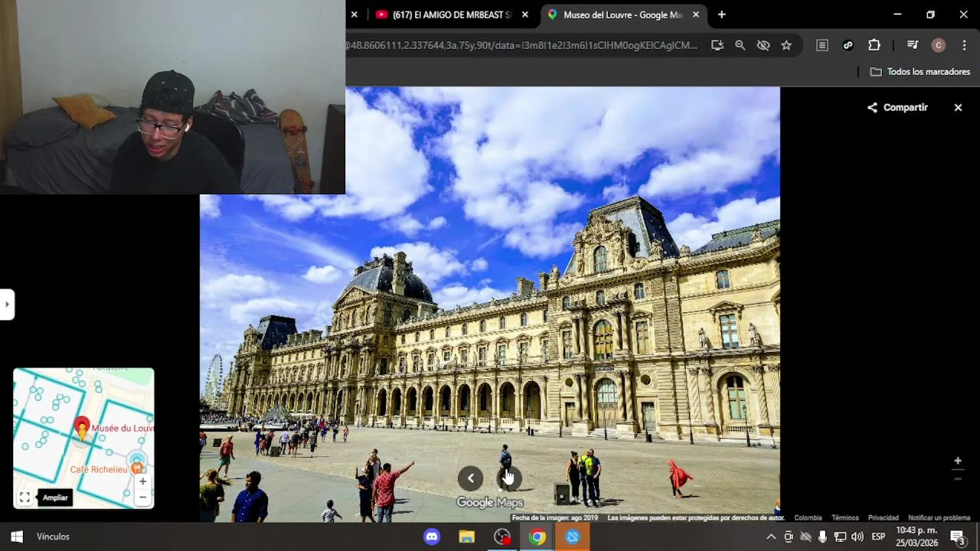Open the Colombia region link

click(x=808, y=518)
